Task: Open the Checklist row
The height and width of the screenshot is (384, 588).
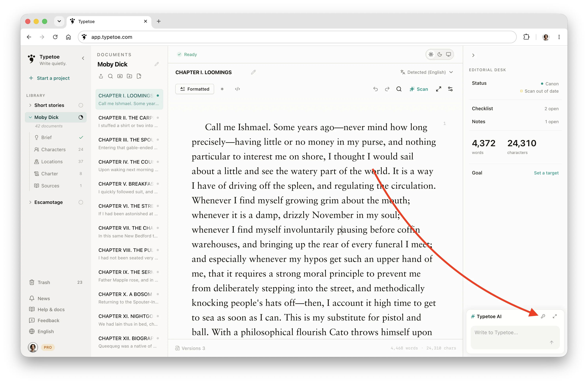Action: click(x=515, y=109)
